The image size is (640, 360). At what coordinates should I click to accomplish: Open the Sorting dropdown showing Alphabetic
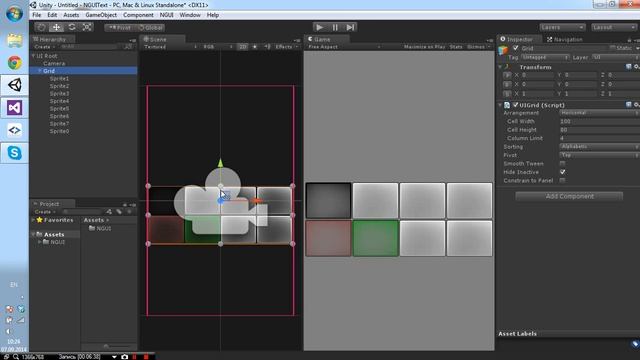point(600,147)
